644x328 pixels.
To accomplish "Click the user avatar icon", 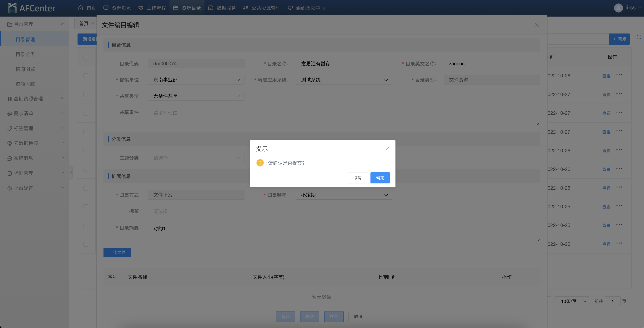I will point(618,8).
